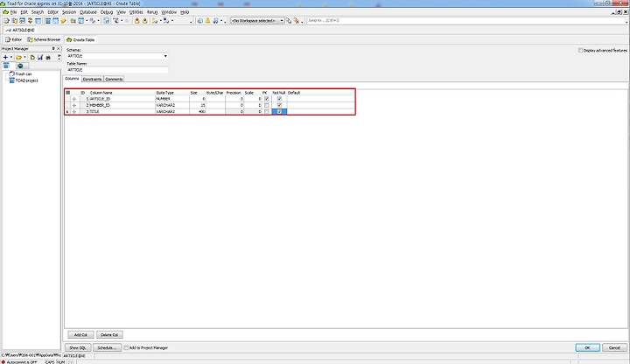The height and width of the screenshot is (364, 630).
Task: Select the Trash can tree item
Action: pyautogui.click(x=20, y=73)
